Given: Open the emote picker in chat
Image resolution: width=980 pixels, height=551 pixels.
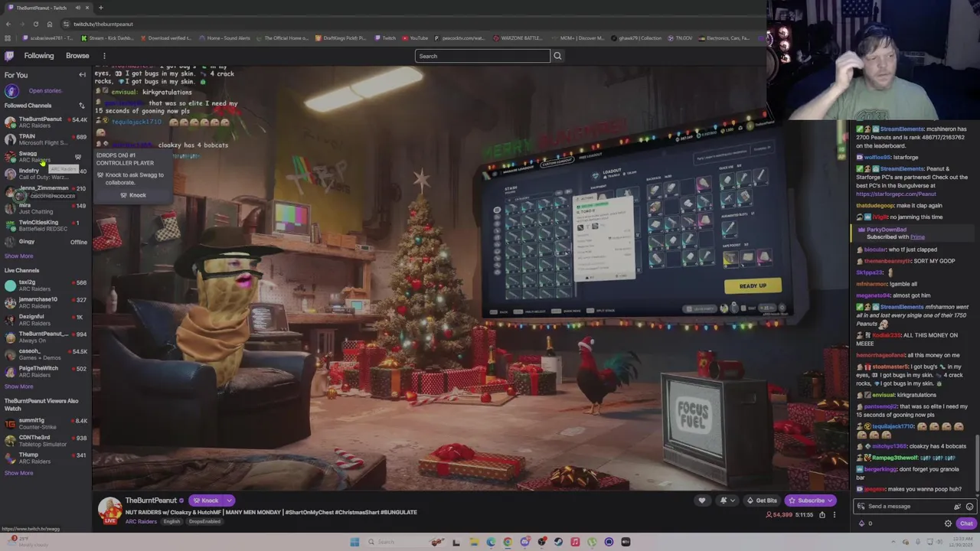Looking at the screenshot, I should 969,507.
